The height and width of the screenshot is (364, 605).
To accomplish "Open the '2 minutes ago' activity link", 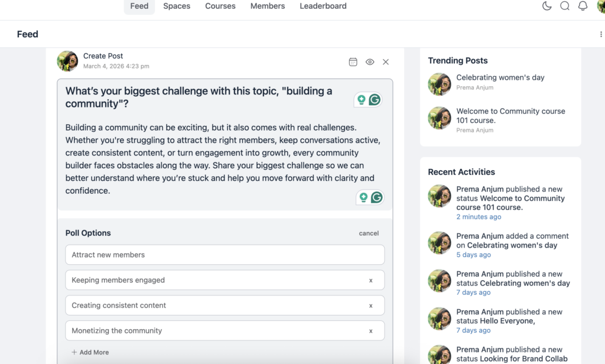I will (x=479, y=216).
